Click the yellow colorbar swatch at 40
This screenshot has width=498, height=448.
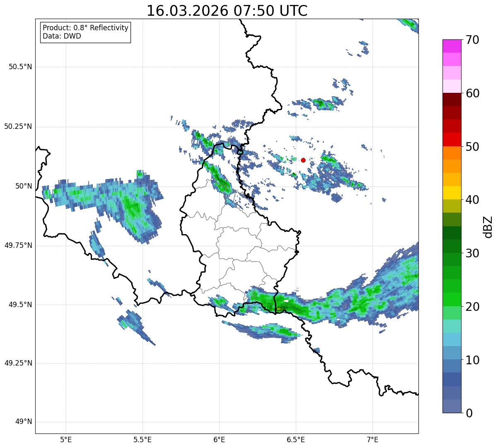452,193
